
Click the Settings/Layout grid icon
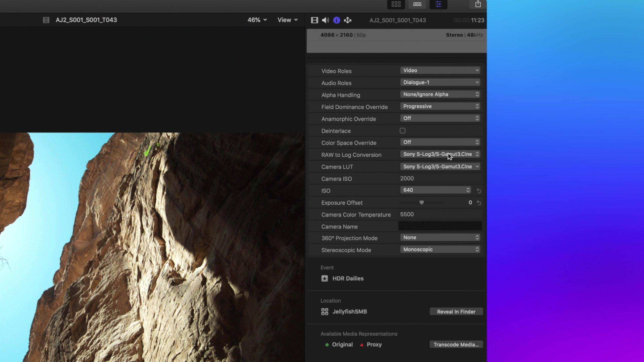coord(396,5)
